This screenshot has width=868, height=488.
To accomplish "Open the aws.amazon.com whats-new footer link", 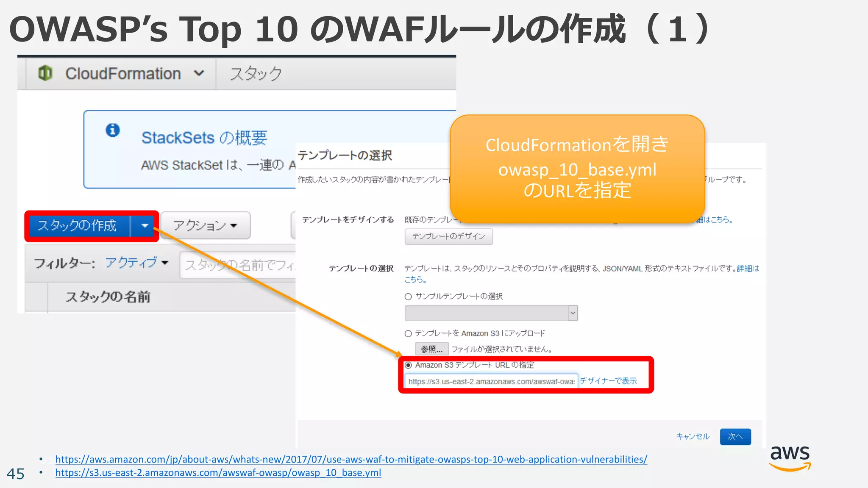I will pos(351,460).
